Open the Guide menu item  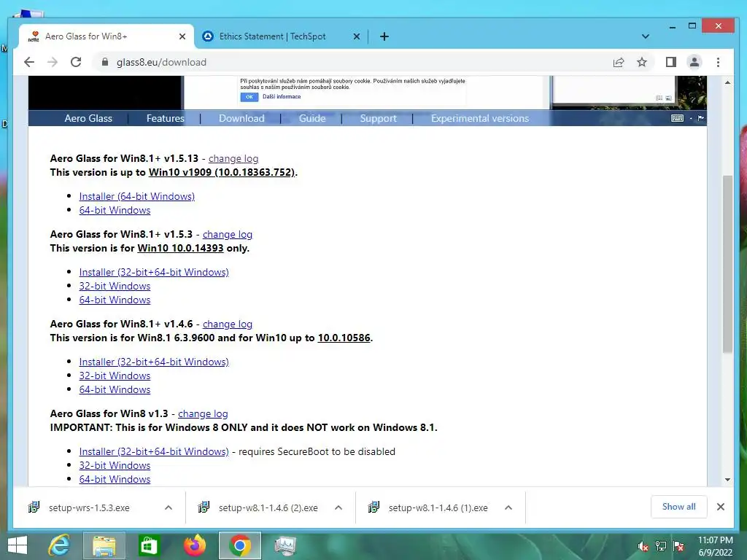click(312, 119)
